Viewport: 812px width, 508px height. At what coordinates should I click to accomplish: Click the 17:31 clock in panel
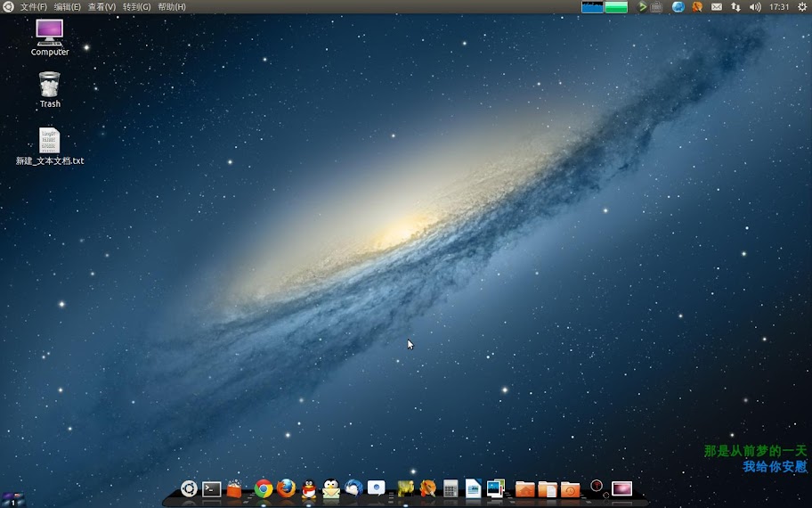779,7
